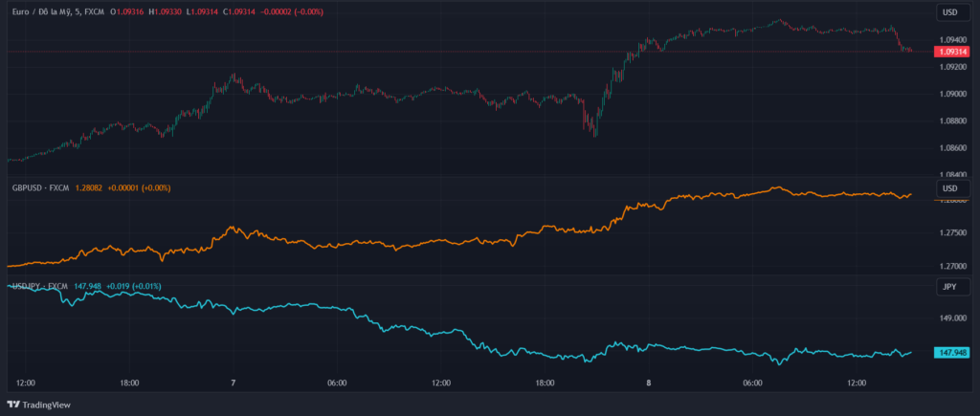The width and height of the screenshot is (980, 416).
Task: Click the first 12:00 label on time axis
Action: click(x=26, y=383)
